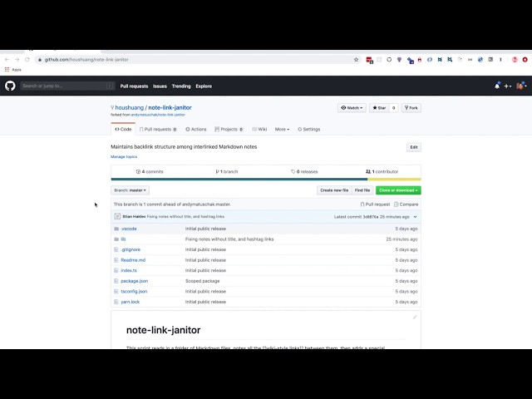The height and width of the screenshot is (399, 532).
Task: Open forked-from andymatuschak/note-link-janitor link
Action: (x=158, y=115)
